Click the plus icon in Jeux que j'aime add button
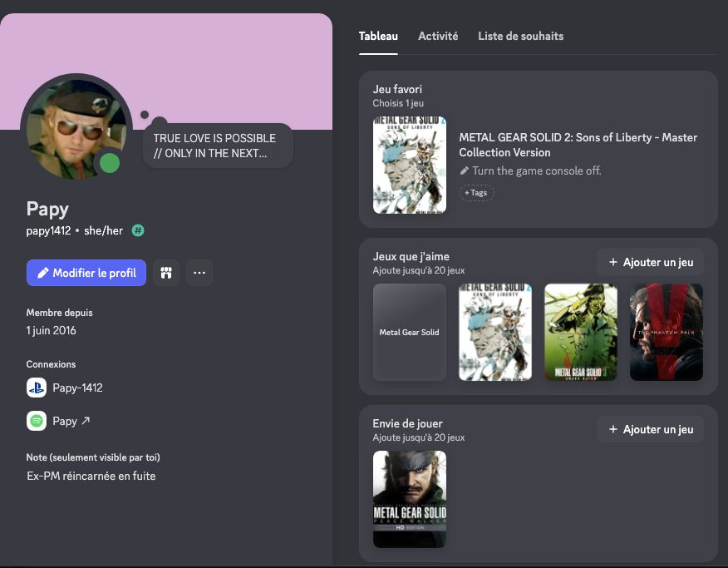 point(612,263)
